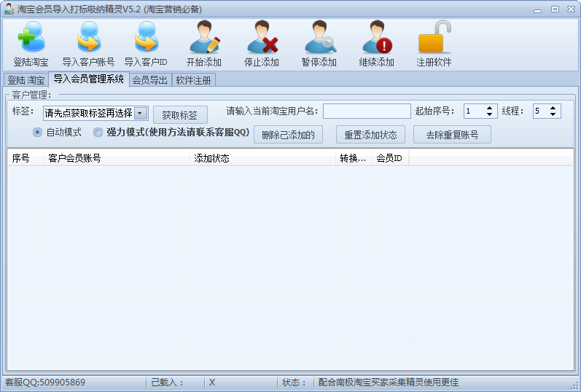Click the app icon in title bar
This screenshot has height=392, width=581.
[x=9, y=9]
